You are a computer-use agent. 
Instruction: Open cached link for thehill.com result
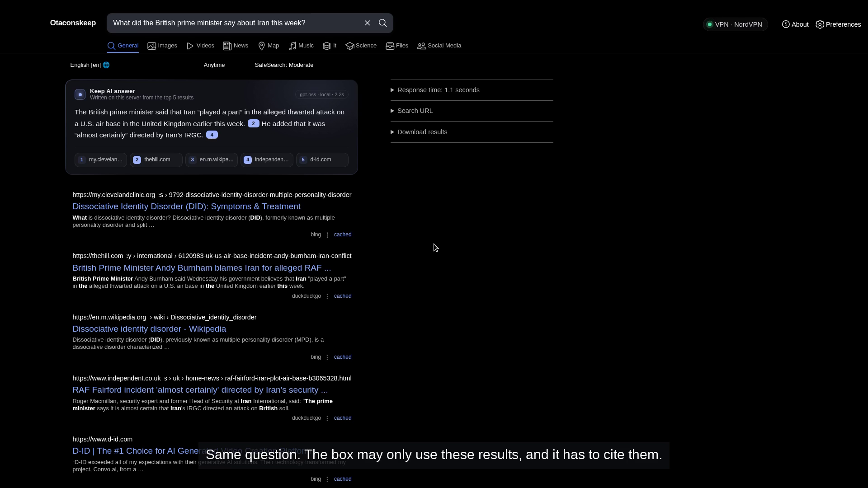(343, 296)
